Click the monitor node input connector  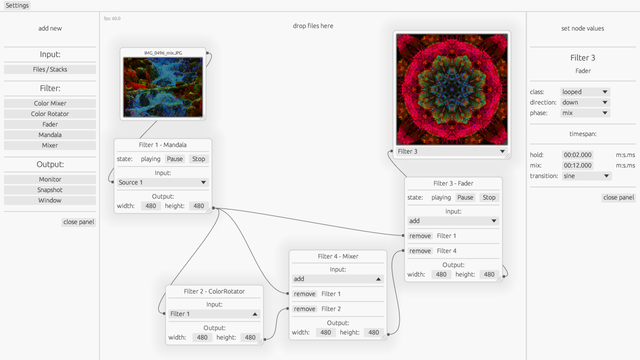[391, 151]
